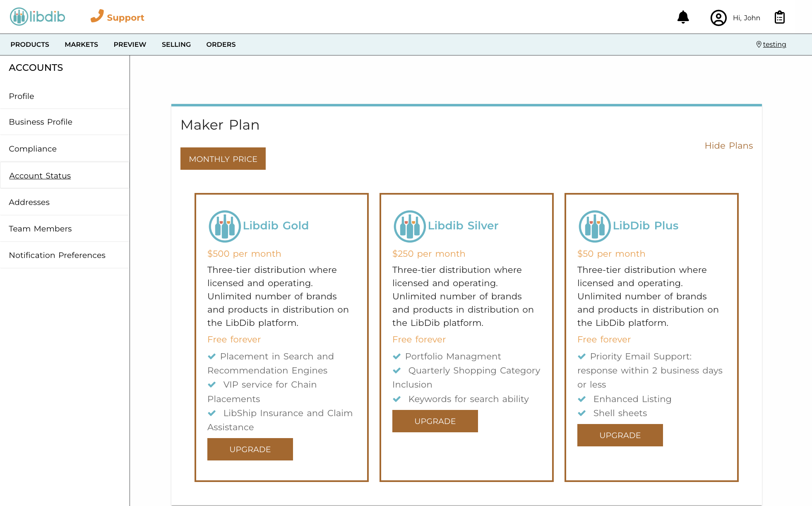
Task: Click the libdib logo
Action: tap(37, 17)
